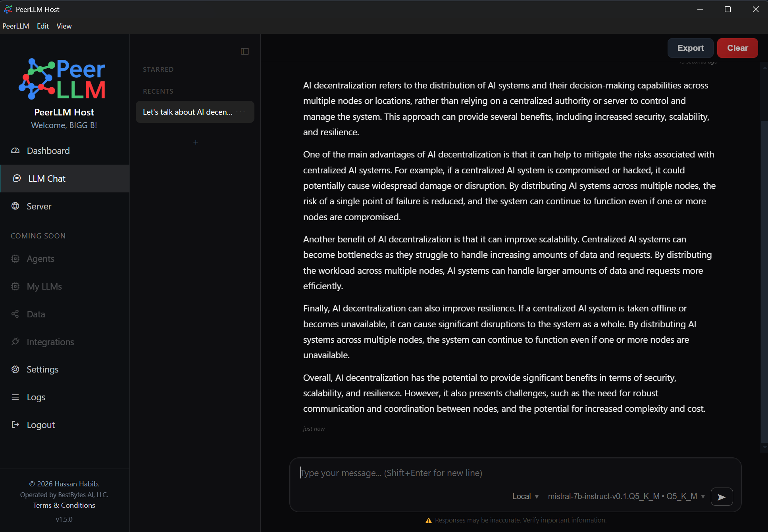
Task: Expand the mistral-7b-instruct model dropdown
Action: coord(626,496)
